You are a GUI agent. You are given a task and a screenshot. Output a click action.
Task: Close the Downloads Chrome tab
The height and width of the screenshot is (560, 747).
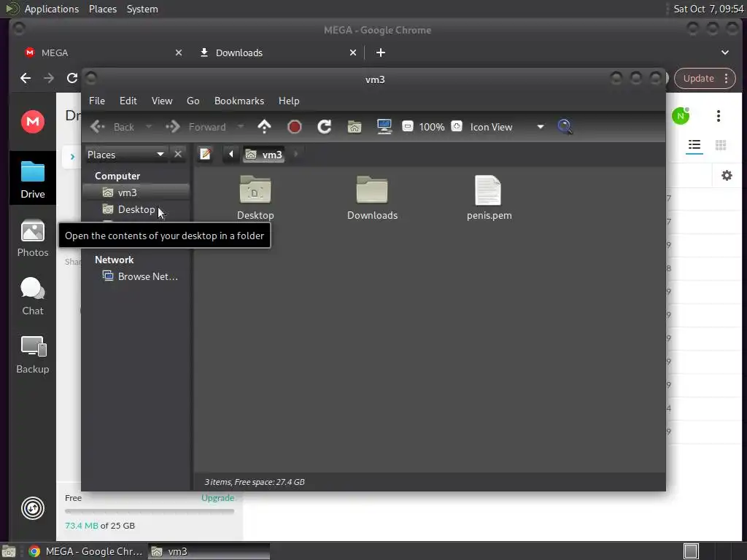point(353,52)
